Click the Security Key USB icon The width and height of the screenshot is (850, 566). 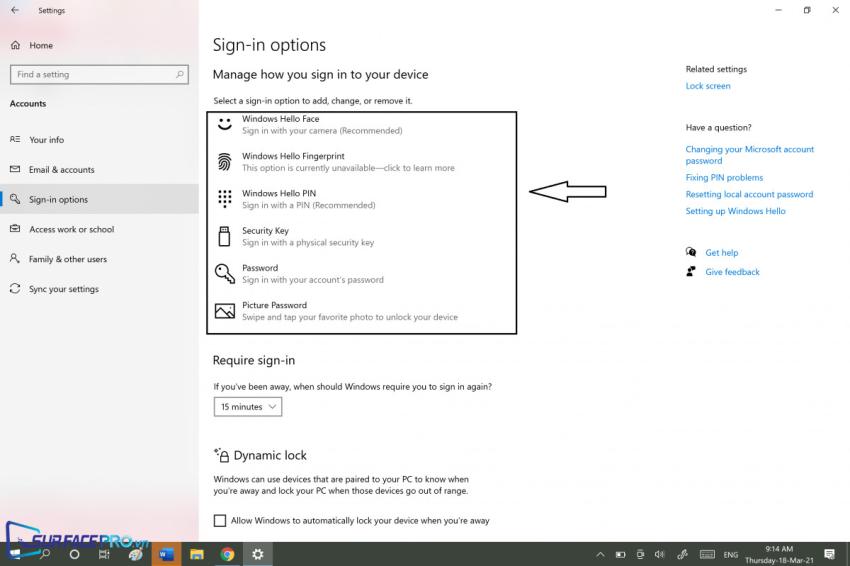pos(224,236)
